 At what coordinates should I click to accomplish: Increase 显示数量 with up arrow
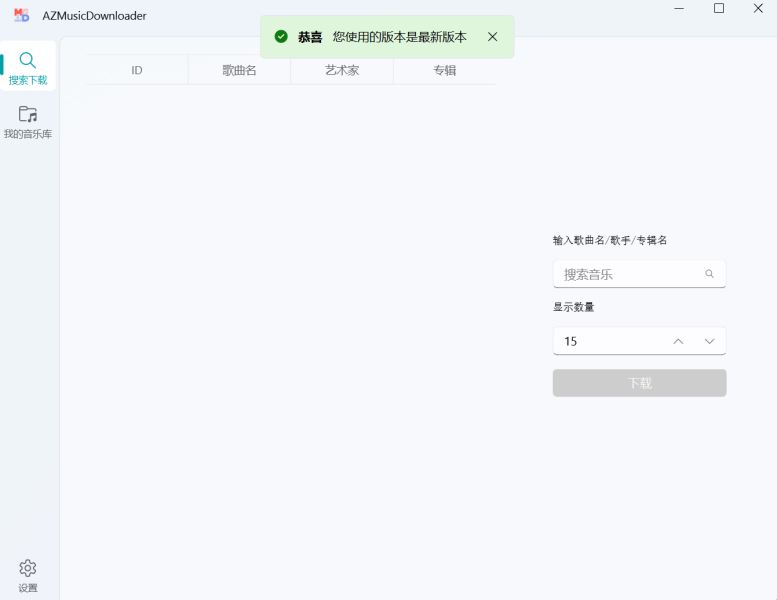pyautogui.click(x=678, y=341)
